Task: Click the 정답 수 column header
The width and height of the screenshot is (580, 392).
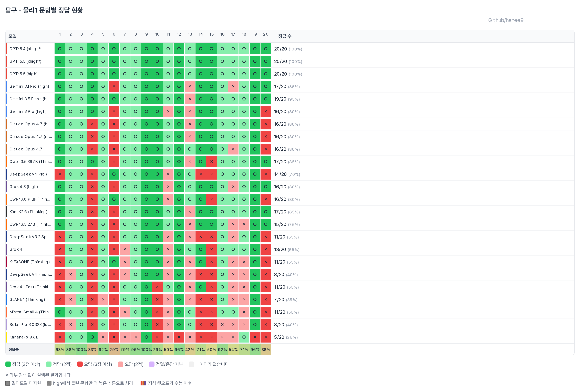Action: click(285, 36)
